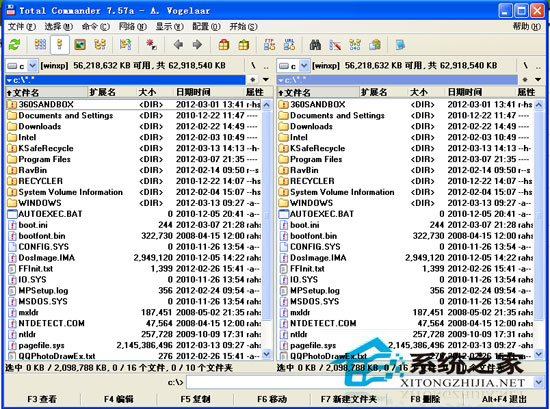Image resolution: width=550 pixels, height=409 pixels.
Task: Click the copy names toolbar icon
Action: (375, 45)
